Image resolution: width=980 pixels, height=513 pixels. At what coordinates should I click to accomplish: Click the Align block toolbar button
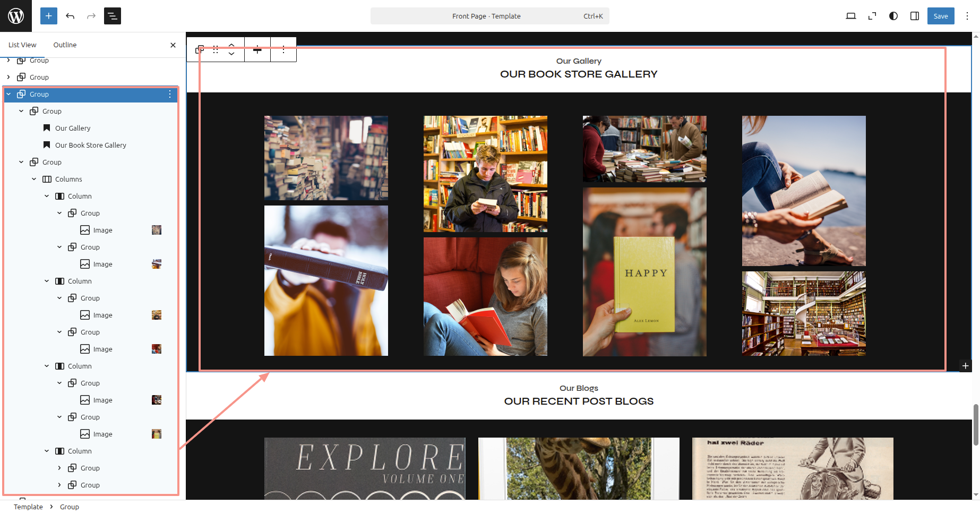click(x=257, y=49)
